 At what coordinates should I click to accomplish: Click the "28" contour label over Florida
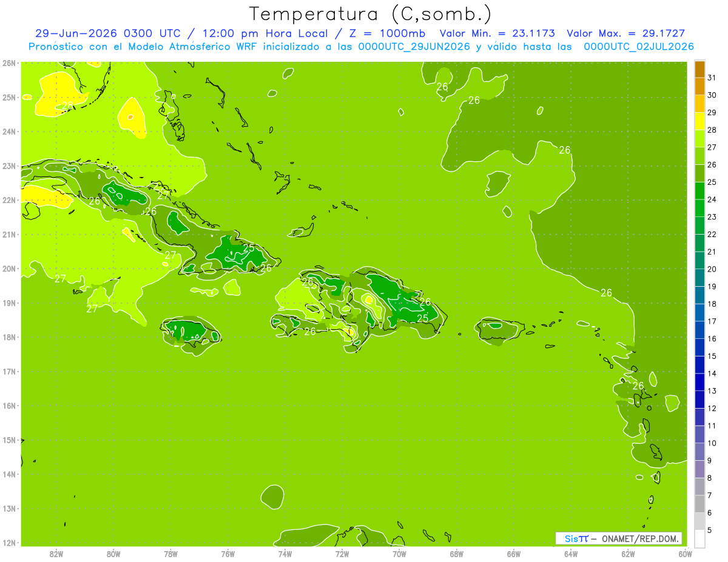(69, 105)
